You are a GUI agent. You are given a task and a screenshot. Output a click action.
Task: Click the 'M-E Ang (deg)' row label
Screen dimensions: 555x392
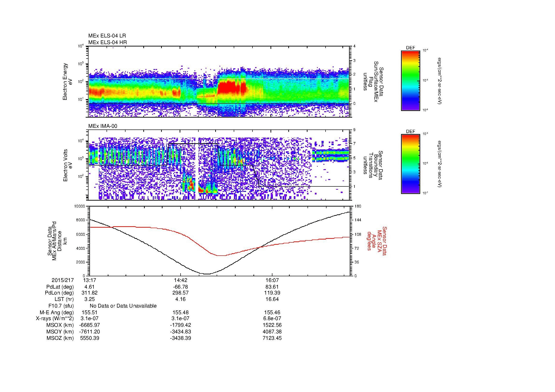click(57, 313)
